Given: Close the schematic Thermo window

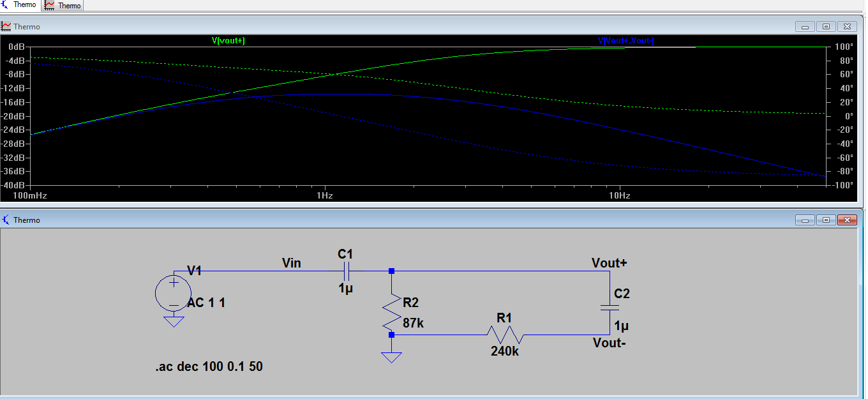Looking at the screenshot, I should point(847,220).
